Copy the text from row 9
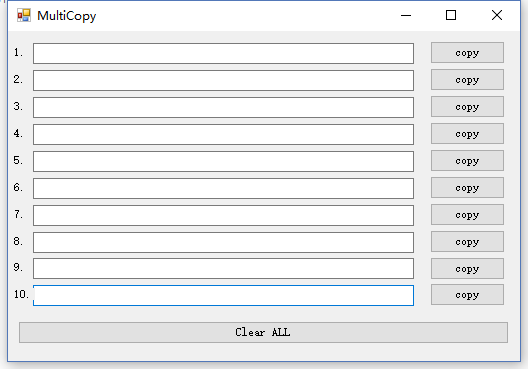Screen dimensions: 528x369 (x=467, y=269)
